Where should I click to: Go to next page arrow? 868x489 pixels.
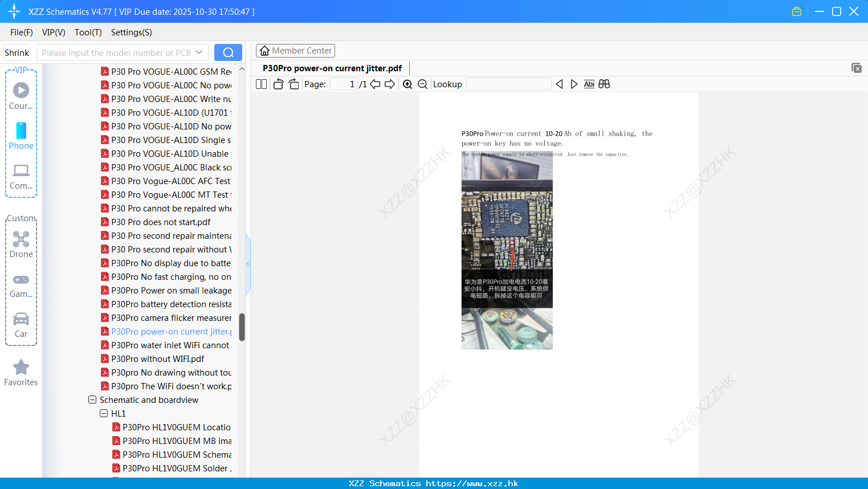pyautogui.click(x=390, y=84)
